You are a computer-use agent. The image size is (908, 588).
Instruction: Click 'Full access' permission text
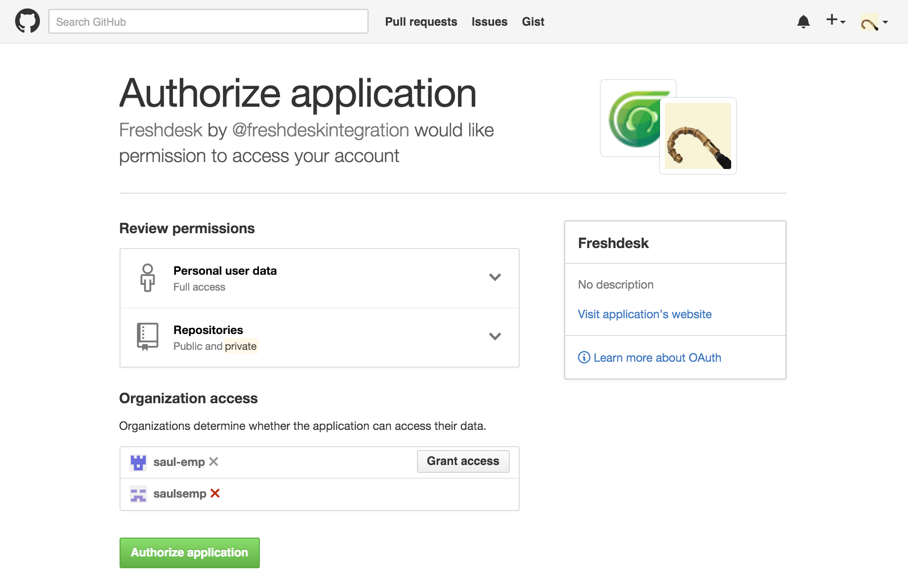[199, 287]
